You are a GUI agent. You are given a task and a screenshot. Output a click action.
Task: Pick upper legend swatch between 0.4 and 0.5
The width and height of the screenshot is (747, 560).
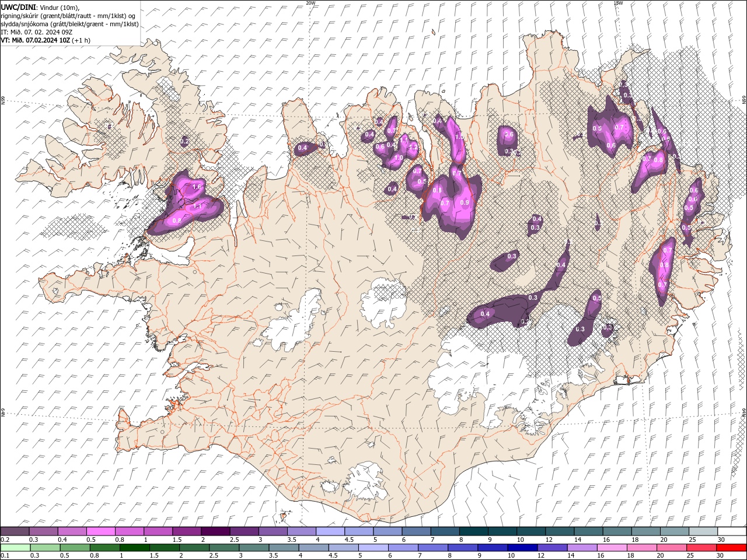click(72, 531)
